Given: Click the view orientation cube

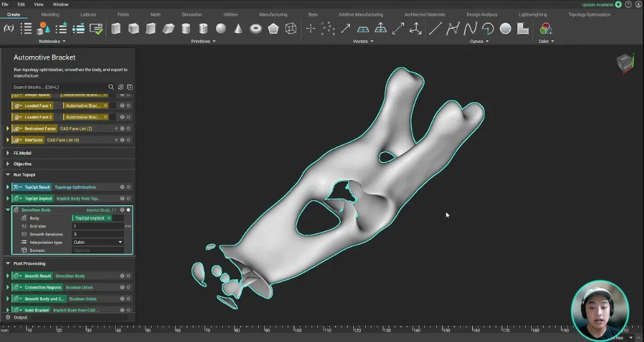Looking at the screenshot, I should (625, 63).
